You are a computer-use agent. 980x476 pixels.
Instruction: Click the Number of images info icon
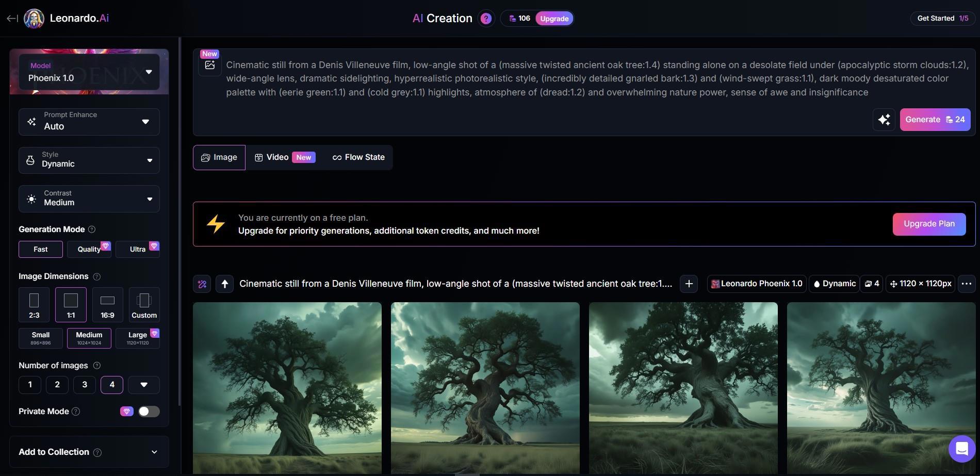[96, 366]
